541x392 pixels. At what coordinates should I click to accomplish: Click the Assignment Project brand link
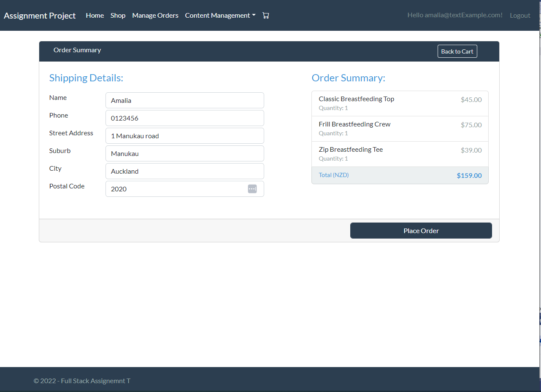pyautogui.click(x=39, y=16)
